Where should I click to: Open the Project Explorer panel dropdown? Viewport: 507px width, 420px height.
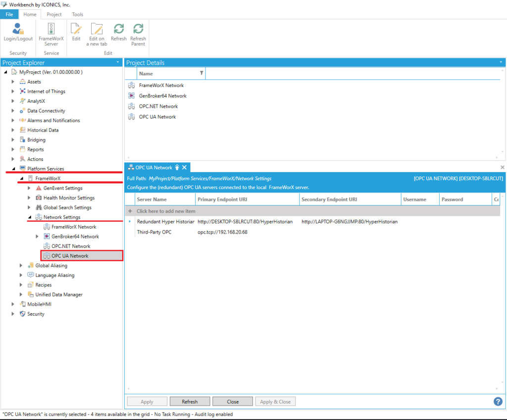[x=118, y=62]
